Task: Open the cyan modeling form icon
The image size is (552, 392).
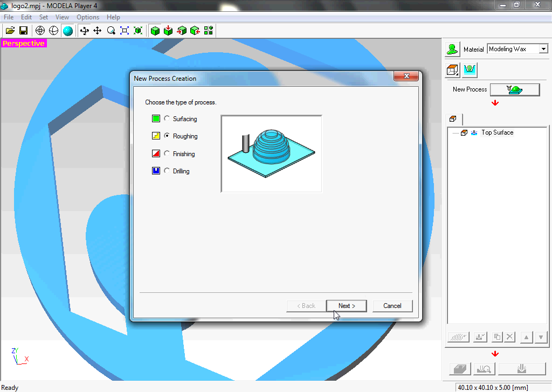Action: click(470, 71)
